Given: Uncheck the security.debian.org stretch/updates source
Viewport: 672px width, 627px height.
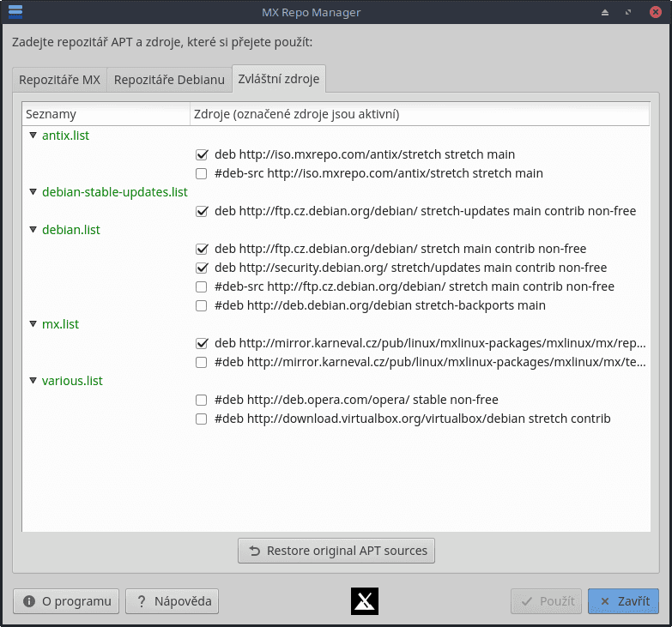Looking at the screenshot, I should pos(202,268).
